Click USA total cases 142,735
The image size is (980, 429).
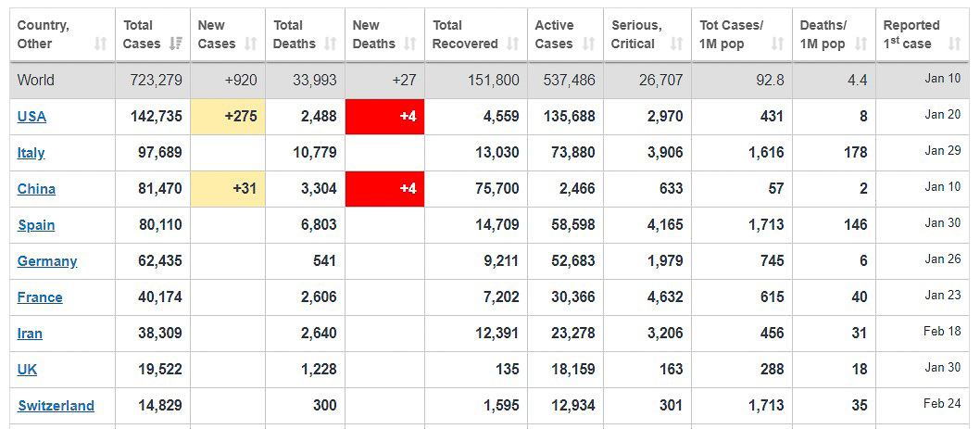[157, 117]
